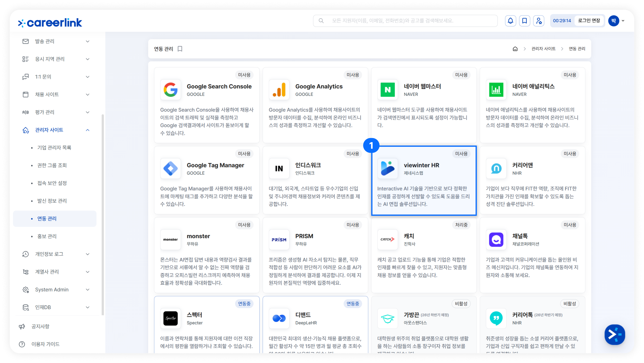This screenshot has height=363, width=644.
Task: Open the notifications bell icon
Action: click(510, 21)
